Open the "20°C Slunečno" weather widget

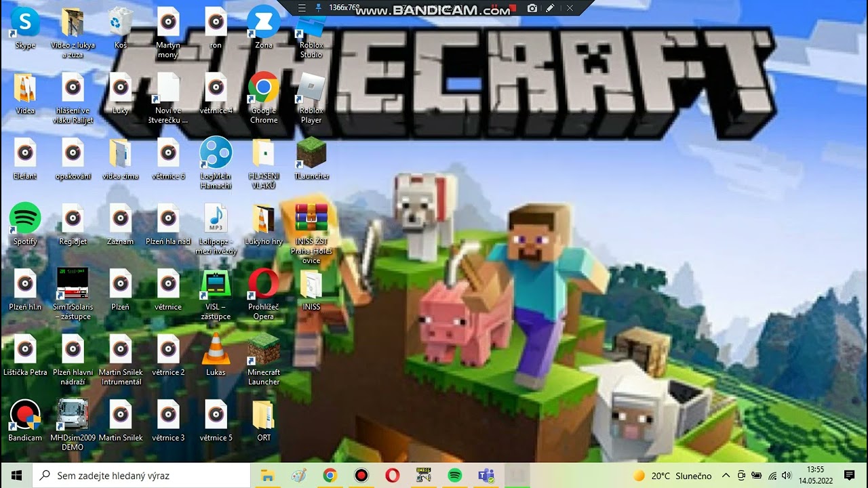tap(673, 476)
